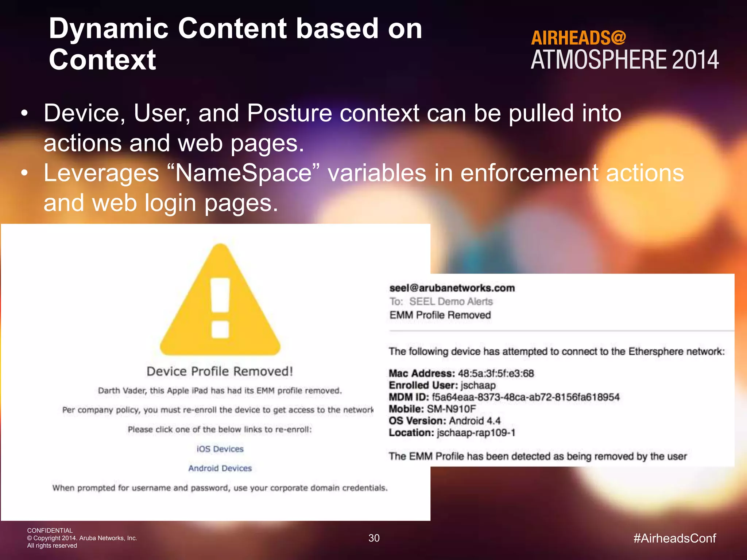Click the To: SEEL Demo Alerts line
Screen dimensions: 747x560
click(441, 302)
